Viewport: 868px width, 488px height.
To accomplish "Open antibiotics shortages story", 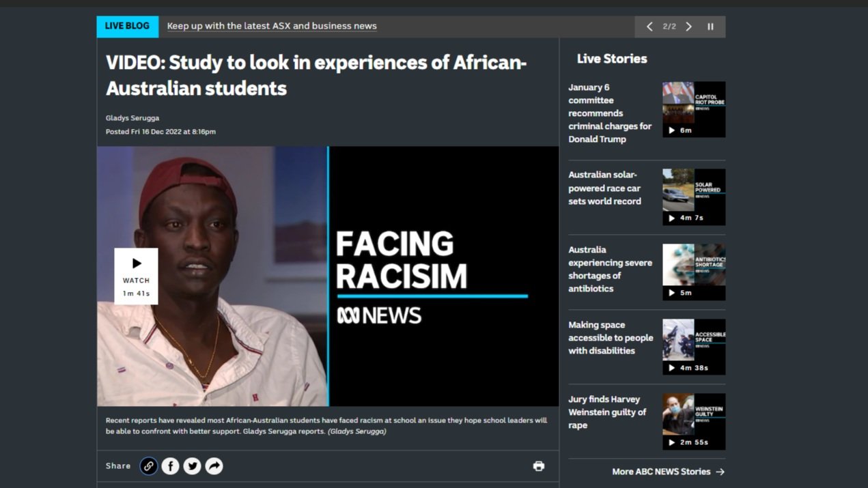I will click(610, 269).
